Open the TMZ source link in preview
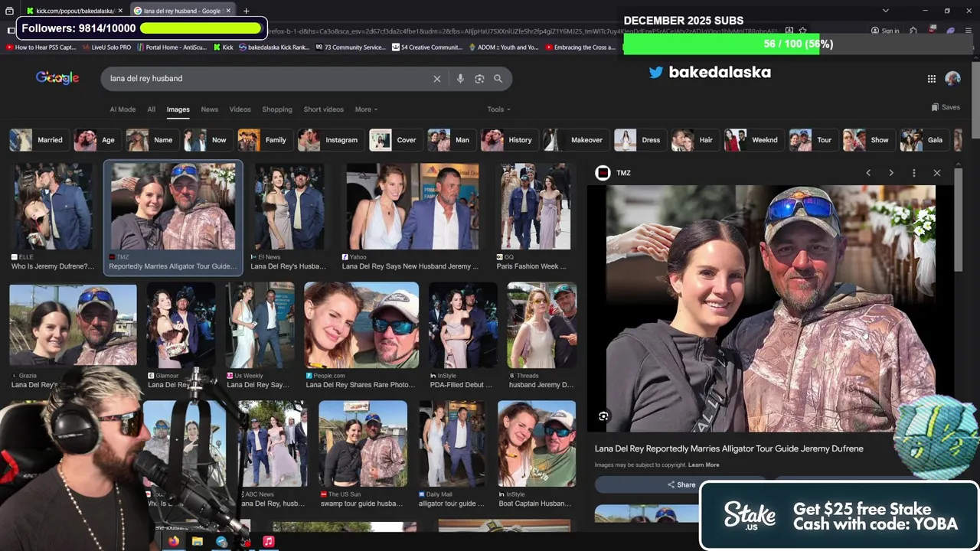This screenshot has width=980, height=551. [x=613, y=173]
